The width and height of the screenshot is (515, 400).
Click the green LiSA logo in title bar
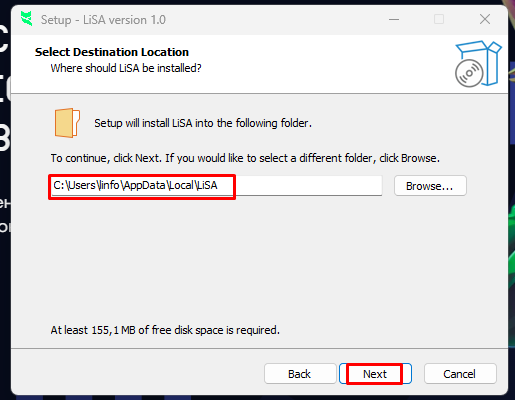[x=27, y=19]
